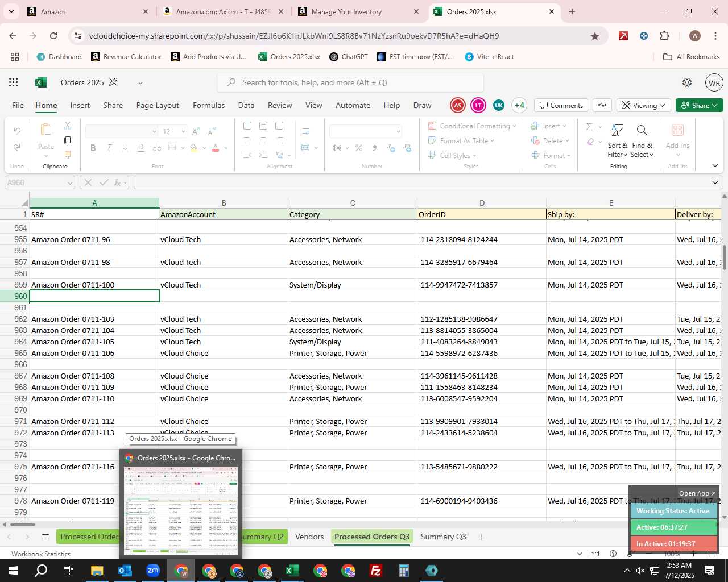Click the AutoSum sigma icon
This screenshot has width=728, height=582.
click(x=589, y=126)
